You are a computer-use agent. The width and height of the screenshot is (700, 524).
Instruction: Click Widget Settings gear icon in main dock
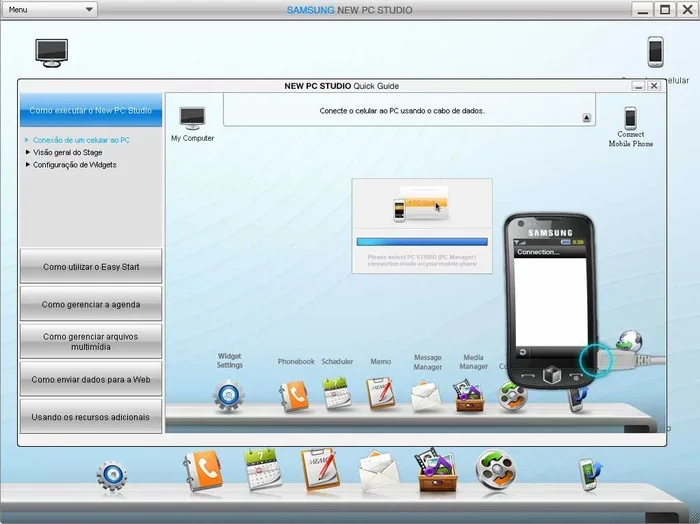click(x=112, y=475)
